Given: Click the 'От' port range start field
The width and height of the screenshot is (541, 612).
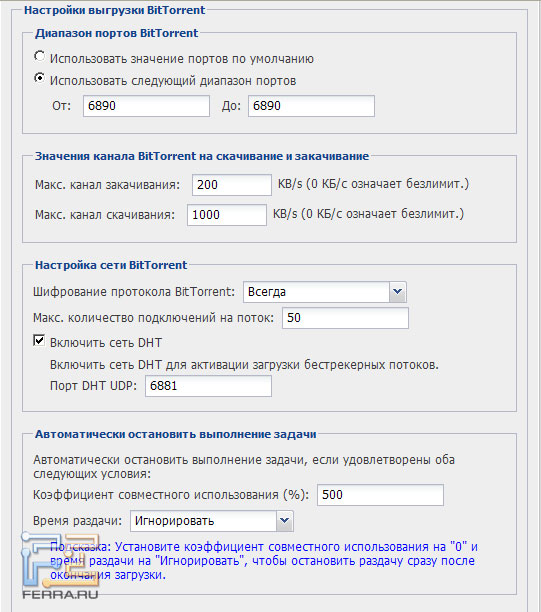Looking at the screenshot, I should coord(146,106).
